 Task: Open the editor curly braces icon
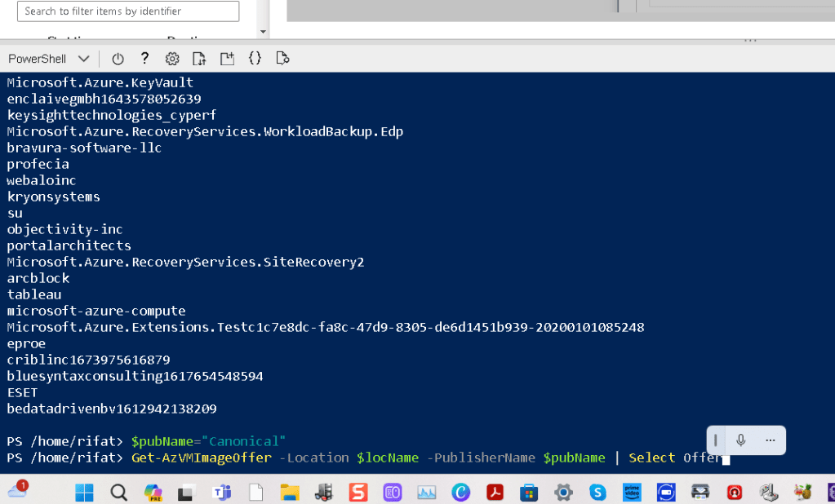pyautogui.click(x=255, y=58)
